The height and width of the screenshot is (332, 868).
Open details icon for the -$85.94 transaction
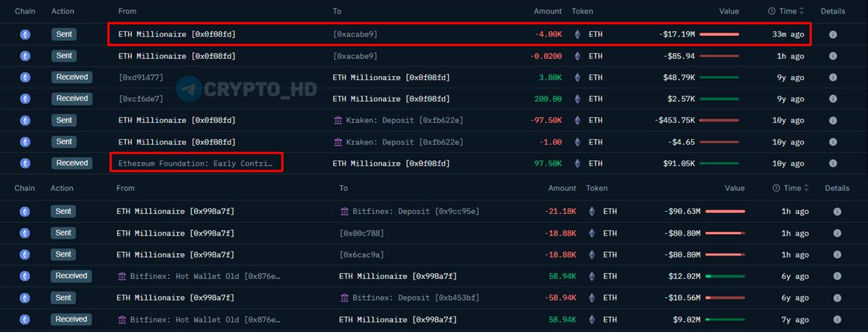click(833, 56)
